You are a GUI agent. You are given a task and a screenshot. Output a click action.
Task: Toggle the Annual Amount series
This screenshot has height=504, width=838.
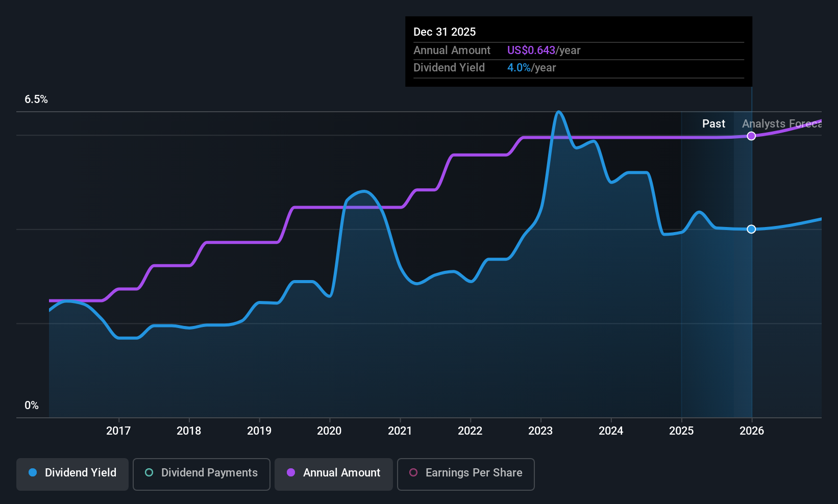(x=334, y=474)
